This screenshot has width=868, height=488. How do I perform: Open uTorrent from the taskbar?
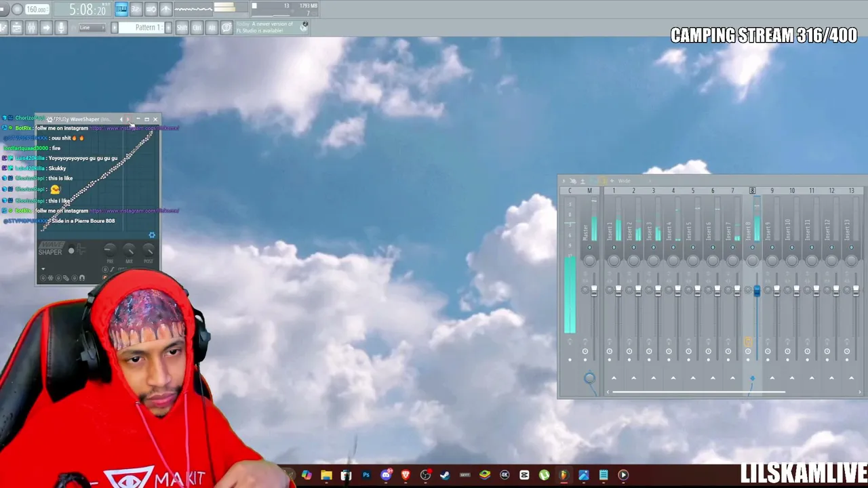pos(544,475)
